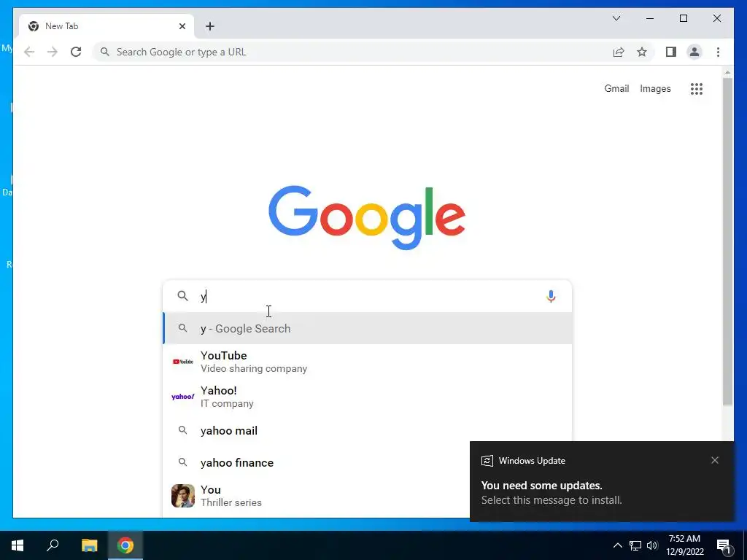This screenshot has height=560, width=747.
Task: Click the Share this page icon
Action: [x=619, y=52]
